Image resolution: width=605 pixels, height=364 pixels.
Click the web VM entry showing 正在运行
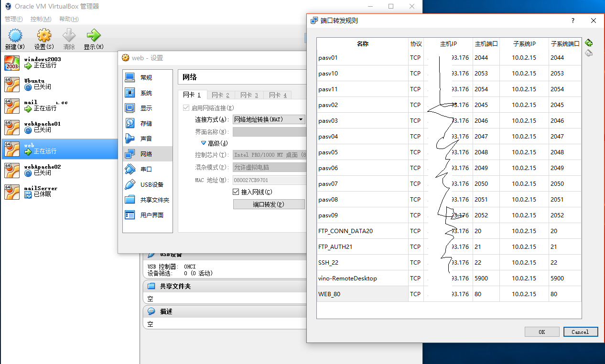(60, 149)
